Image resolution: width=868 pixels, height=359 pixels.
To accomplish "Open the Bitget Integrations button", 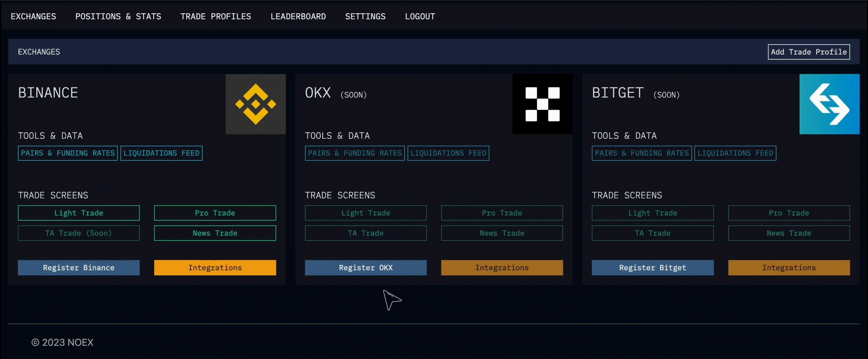I will [x=789, y=268].
